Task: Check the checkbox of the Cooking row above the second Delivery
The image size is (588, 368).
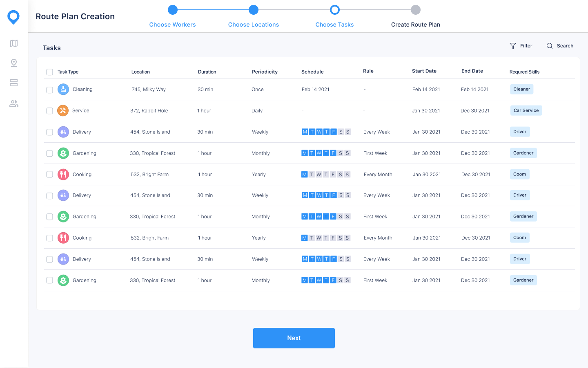Action: [49, 174]
